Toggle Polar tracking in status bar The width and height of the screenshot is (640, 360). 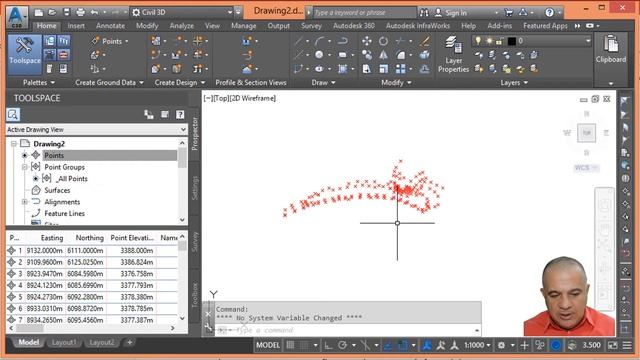[x=342, y=345]
